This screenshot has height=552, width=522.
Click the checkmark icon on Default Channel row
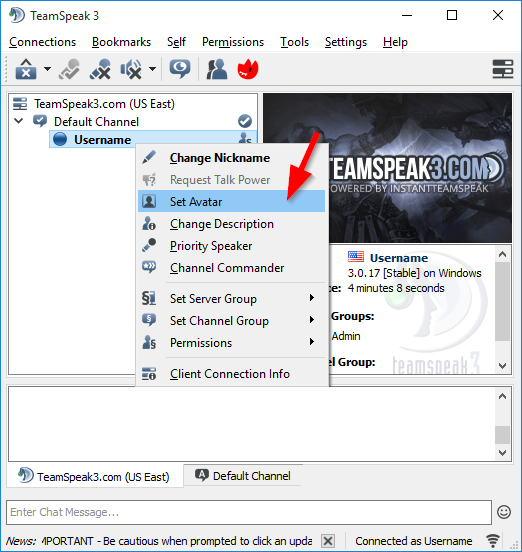tap(245, 121)
